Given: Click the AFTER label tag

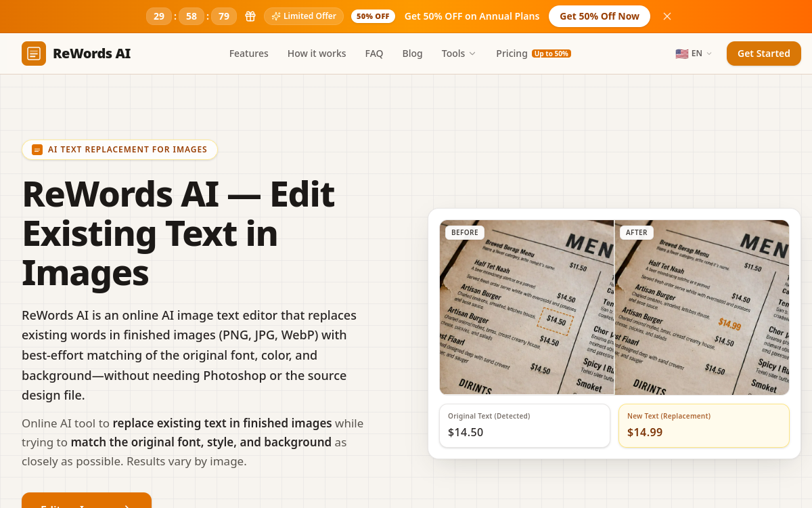Looking at the screenshot, I should pos(637,232).
